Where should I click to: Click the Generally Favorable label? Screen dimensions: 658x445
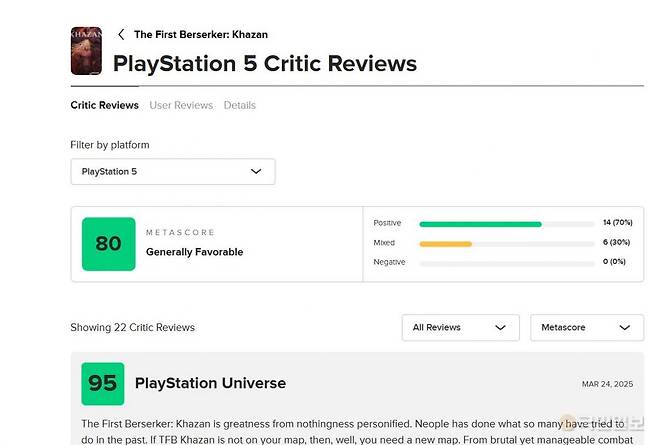click(x=194, y=252)
